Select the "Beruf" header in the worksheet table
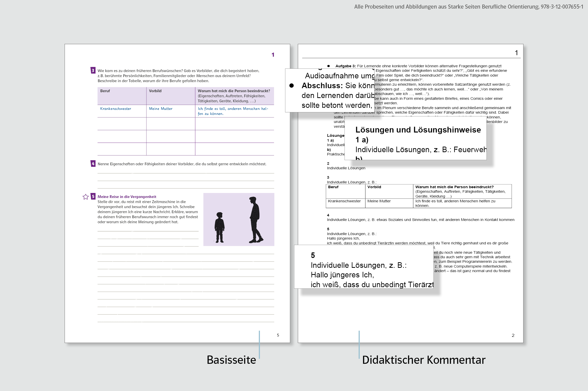 [105, 91]
